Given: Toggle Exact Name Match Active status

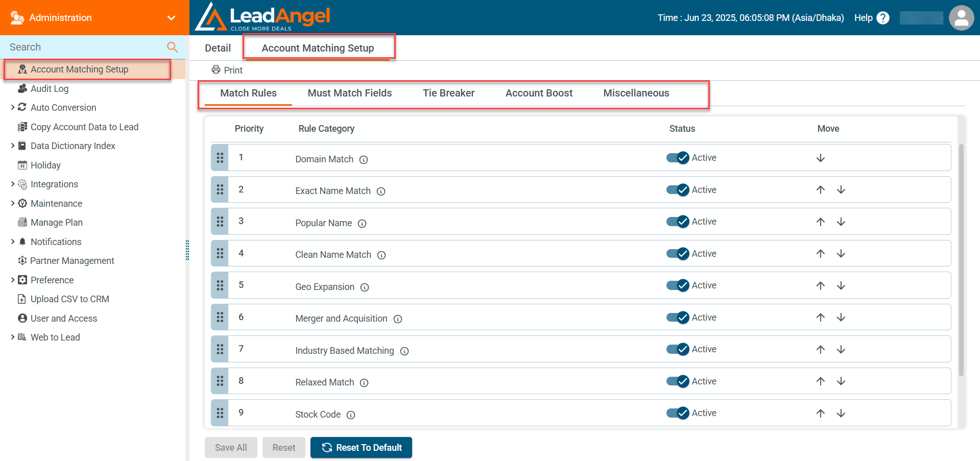Looking at the screenshot, I should (x=678, y=190).
